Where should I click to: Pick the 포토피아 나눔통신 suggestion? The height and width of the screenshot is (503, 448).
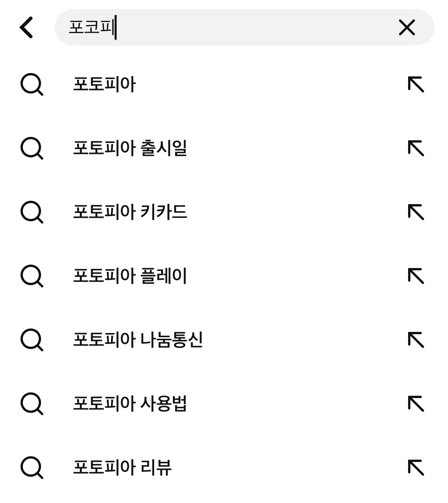click(138, 340)
